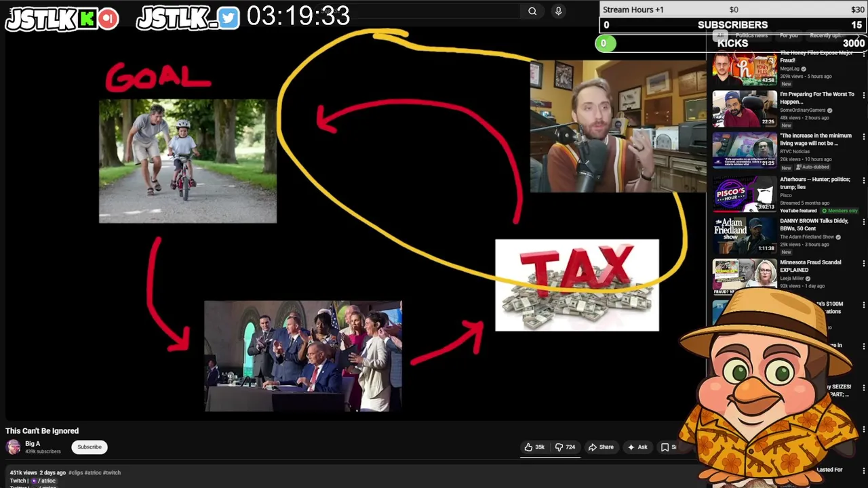Image resolution: width=868 pixels, height=488 pixels.
Task: Like the video with 35k thumbs up
Action: click(x=534, y=447)
